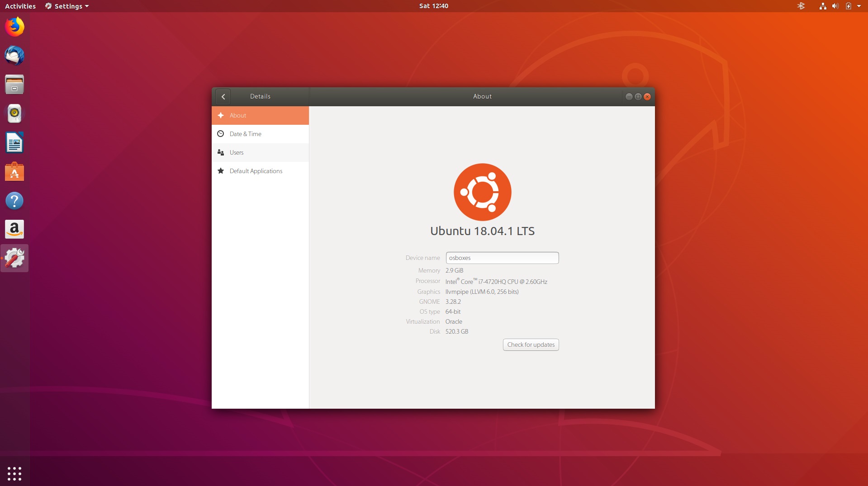Open the Help question mark icon

(x=14, y=200)
